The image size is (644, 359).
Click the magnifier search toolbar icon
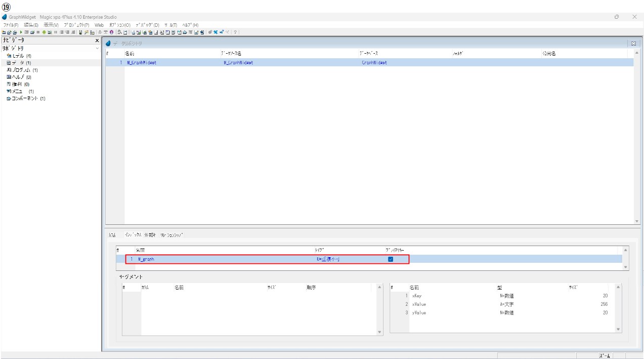[119, 32]
